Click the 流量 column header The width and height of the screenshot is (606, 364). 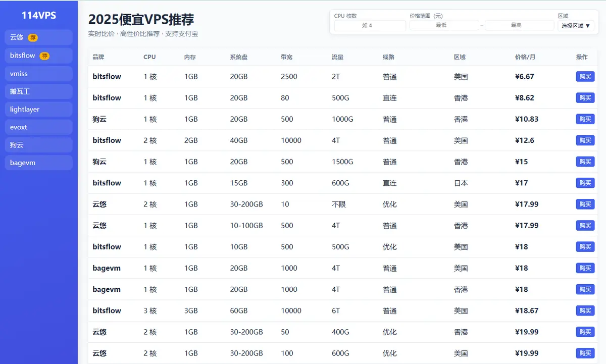click(x=337, y=57)
